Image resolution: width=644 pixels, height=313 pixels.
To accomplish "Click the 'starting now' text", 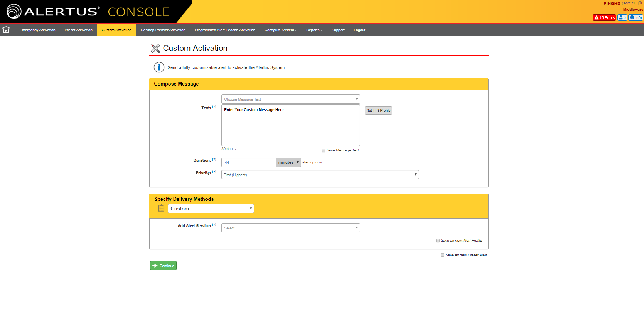I will click(x=312, y=162).
